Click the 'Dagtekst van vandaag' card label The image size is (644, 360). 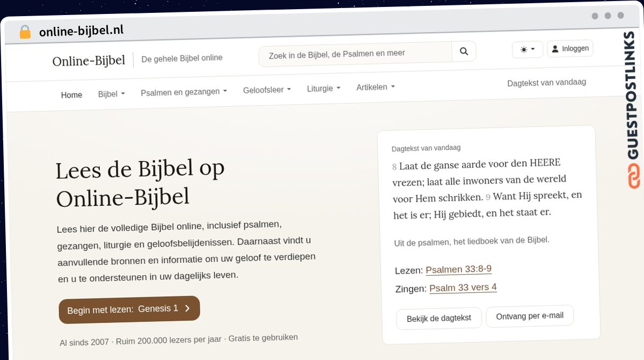426,148
